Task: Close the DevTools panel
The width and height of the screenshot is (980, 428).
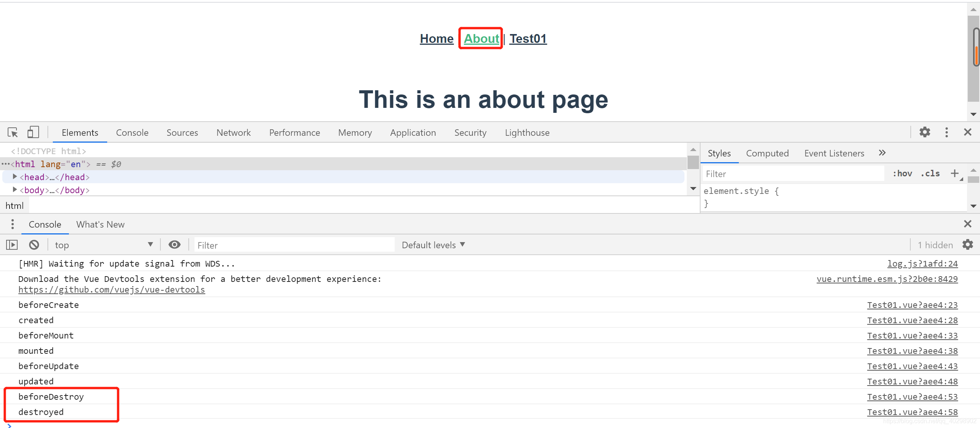Action: [968, 132]
